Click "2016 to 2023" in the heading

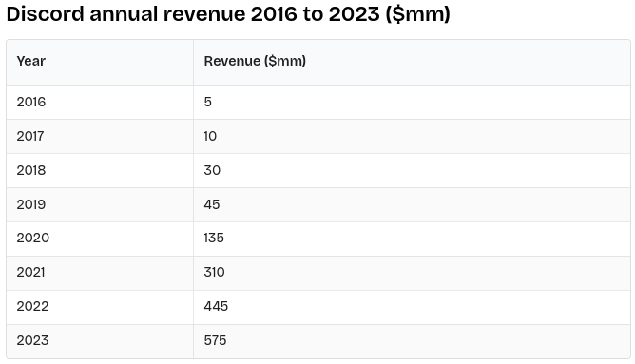point(315,14)
